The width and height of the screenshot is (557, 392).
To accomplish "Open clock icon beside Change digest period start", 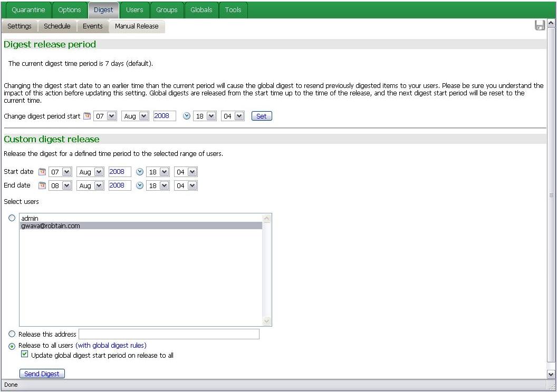I will coord(187,116).
